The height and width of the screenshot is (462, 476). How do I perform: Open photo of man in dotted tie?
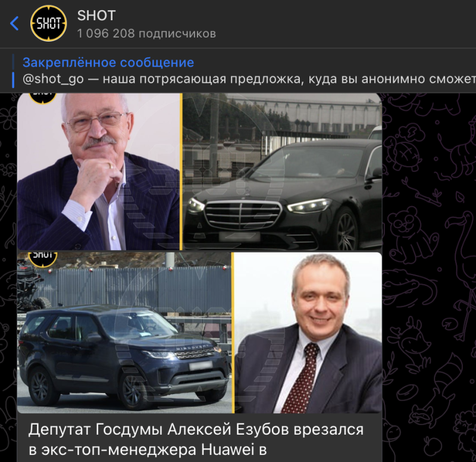pyautogui.click(x=308, y=333)
